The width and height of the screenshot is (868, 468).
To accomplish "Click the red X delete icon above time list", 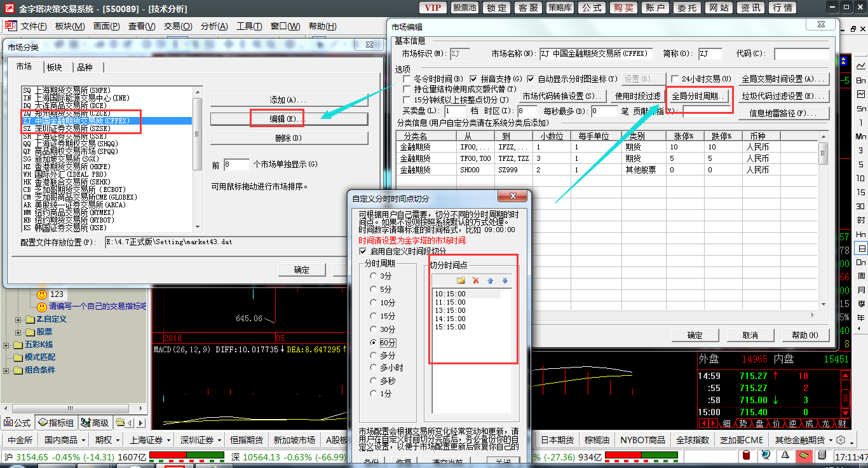I will 476,280.
